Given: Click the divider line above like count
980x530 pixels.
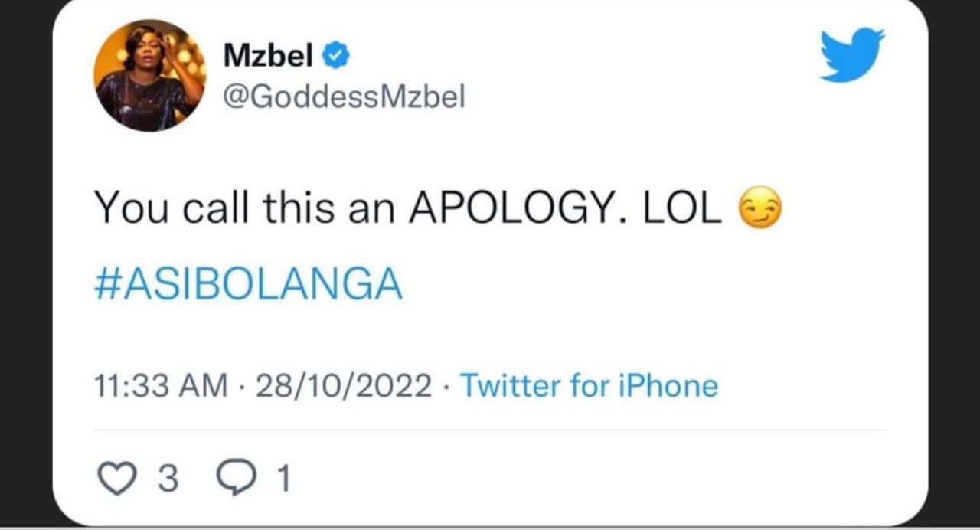Looking at the screenshot, I should (490, 430).
